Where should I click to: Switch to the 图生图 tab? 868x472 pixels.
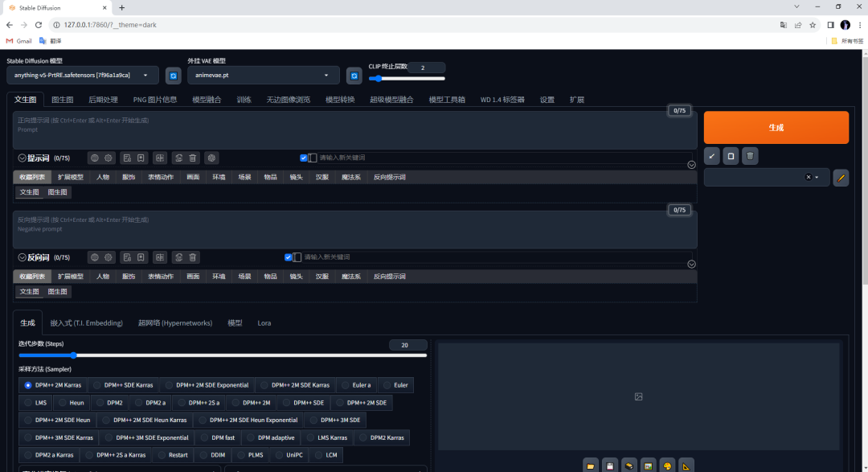point(62,100)
